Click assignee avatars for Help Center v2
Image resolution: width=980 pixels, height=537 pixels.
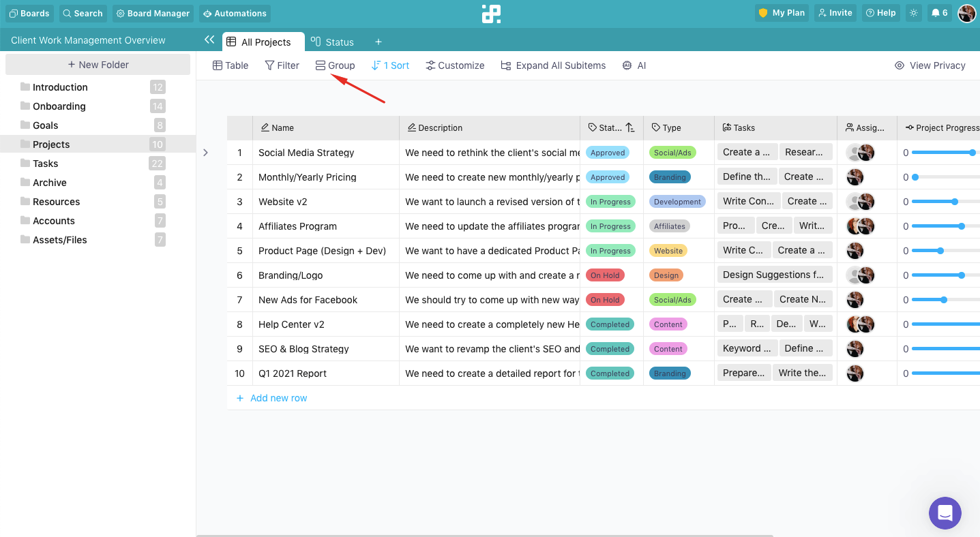coord(860,324)
